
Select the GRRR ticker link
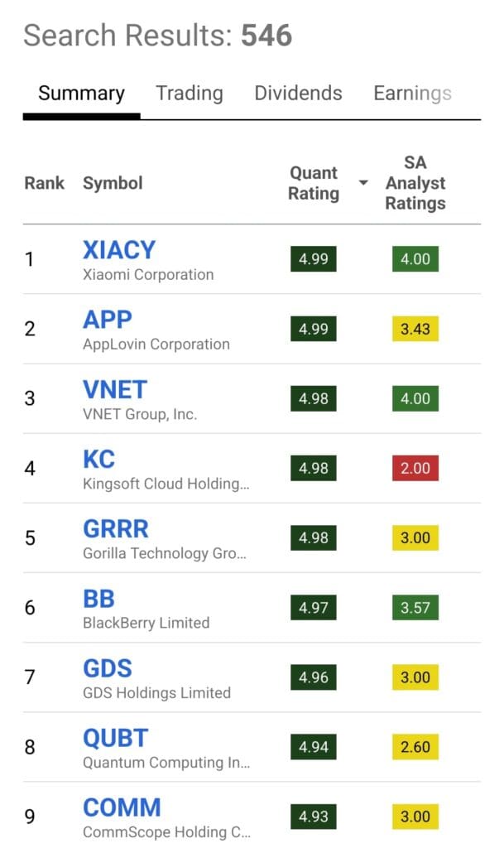click(116, 528)
